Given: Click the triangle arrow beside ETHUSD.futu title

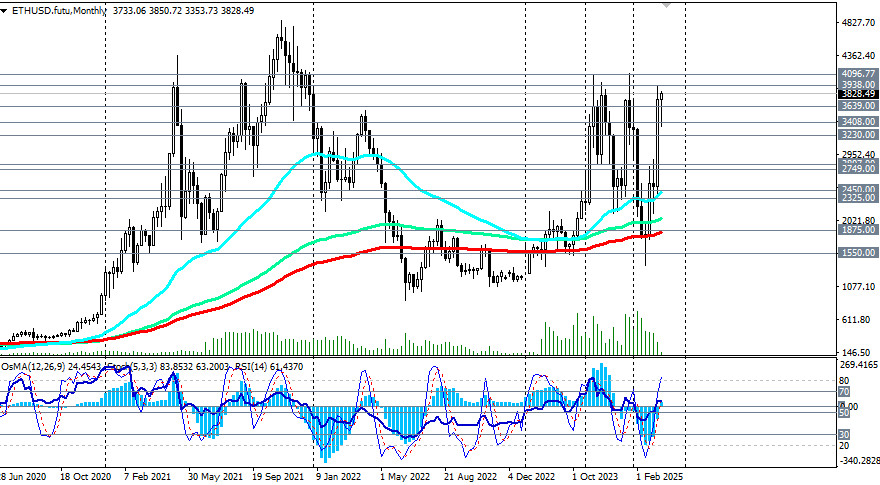Looking at the screenshot, I should (x=3, y=11).
